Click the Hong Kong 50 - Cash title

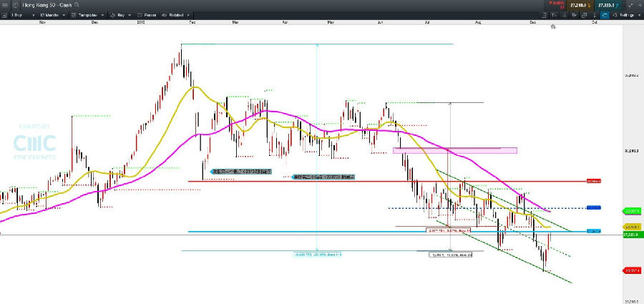tap(47, 5)
